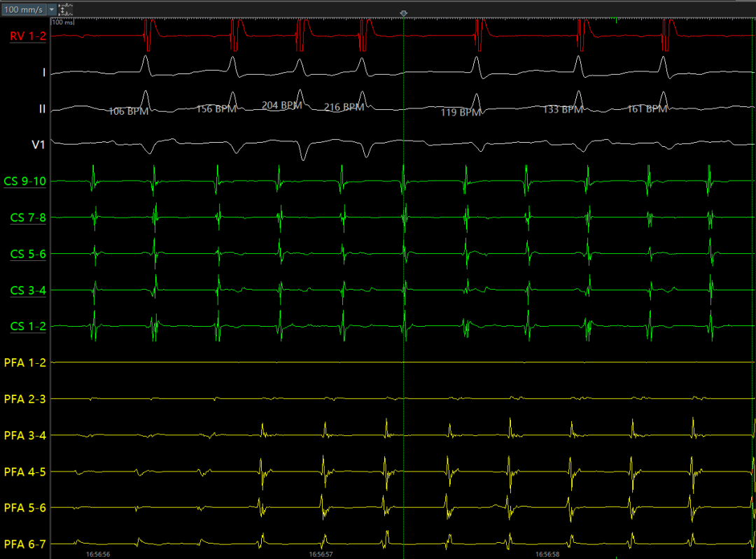Select the CS 5-6 channel label
The height and width of the screenshot is (559, 756).
[28, 254]
